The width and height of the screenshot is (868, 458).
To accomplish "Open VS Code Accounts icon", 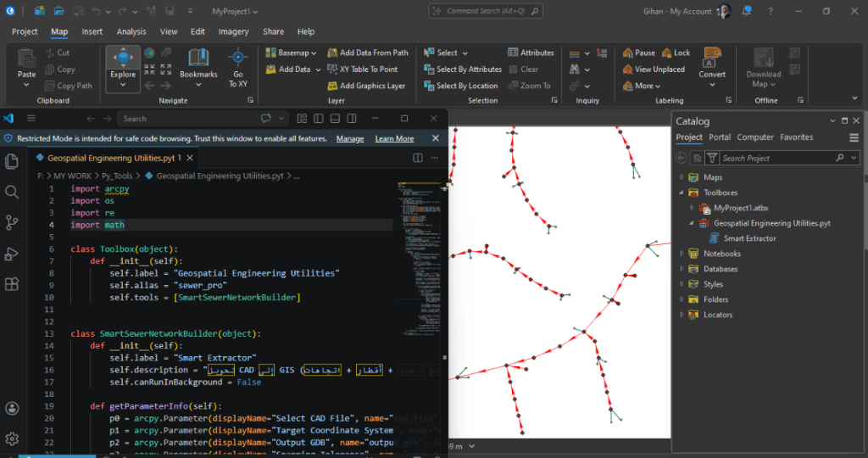I will [12, 409].
